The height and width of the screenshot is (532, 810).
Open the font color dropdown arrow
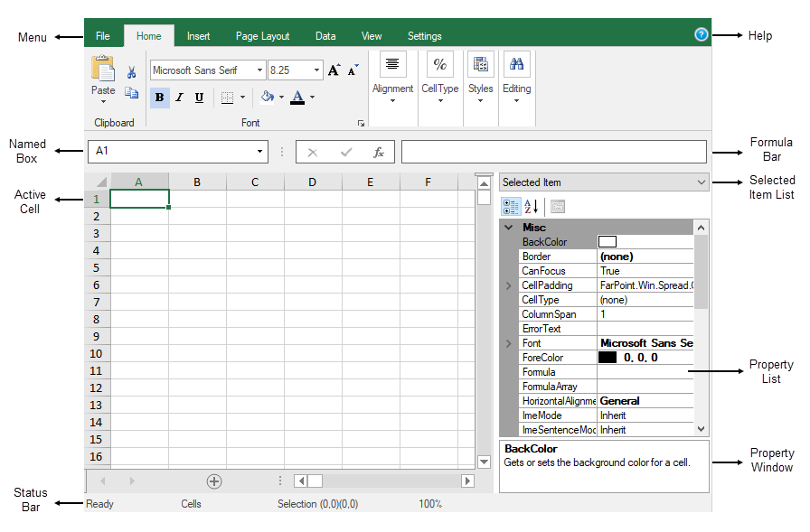[x=313, y=97]
